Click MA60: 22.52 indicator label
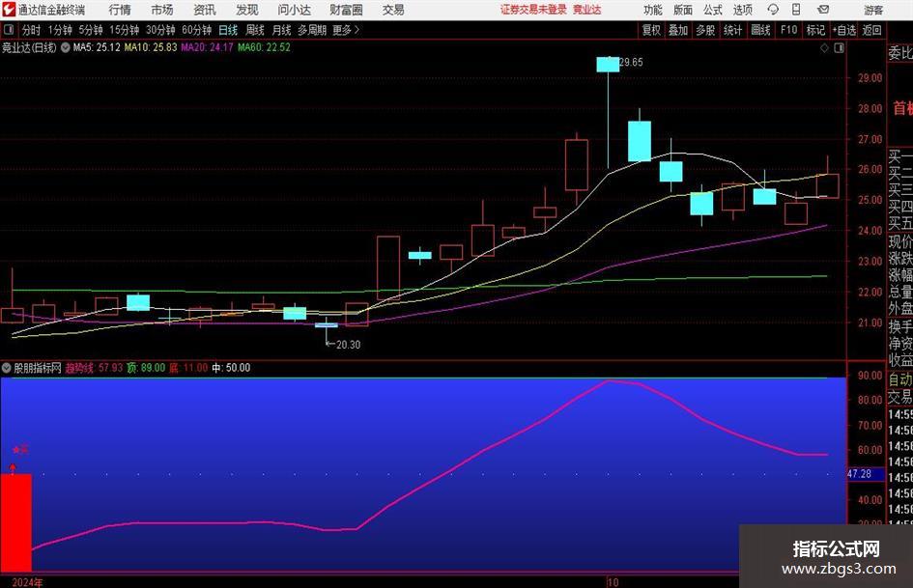913x588 pixels. (264, 47)
